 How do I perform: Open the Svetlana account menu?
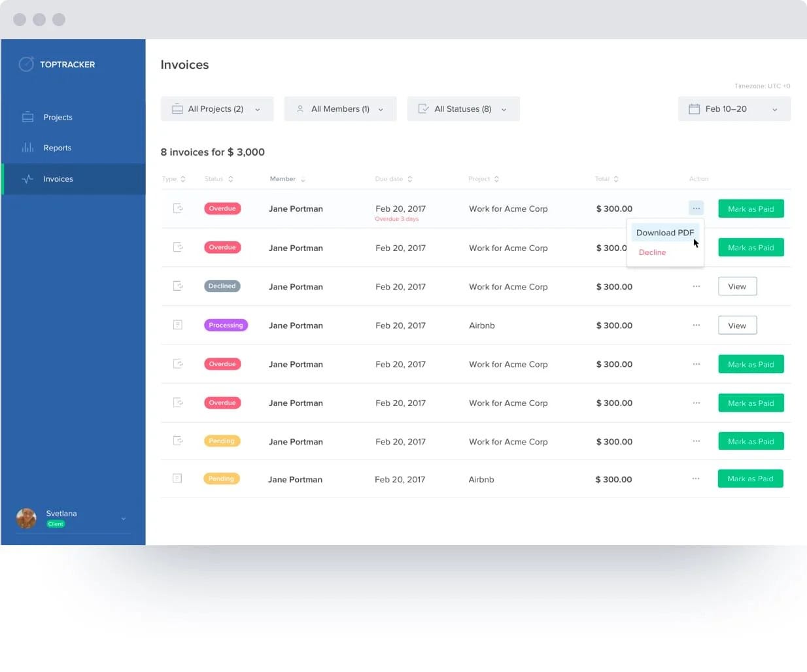pos(72,518)
